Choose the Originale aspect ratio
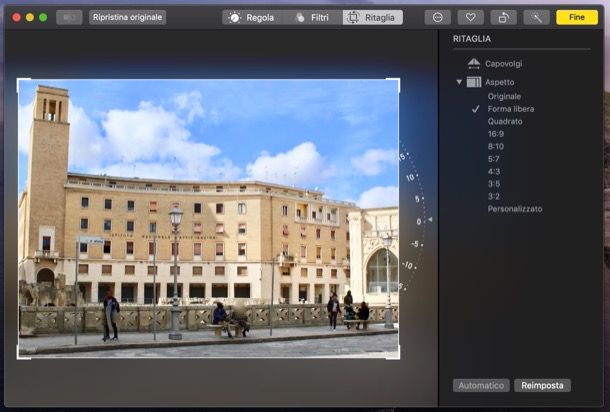Viewport: 610px width, 412px height. (x=504, y=96)
